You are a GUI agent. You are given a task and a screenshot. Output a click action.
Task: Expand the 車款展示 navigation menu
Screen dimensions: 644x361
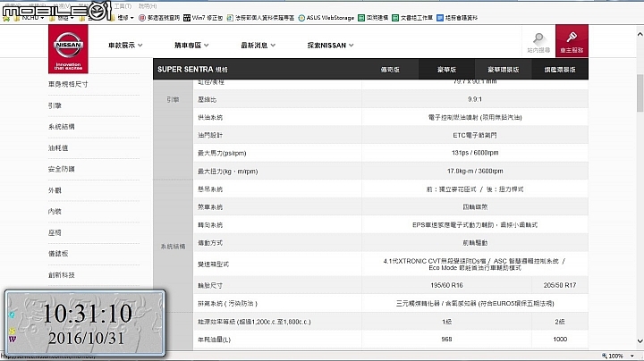[125, 45]
